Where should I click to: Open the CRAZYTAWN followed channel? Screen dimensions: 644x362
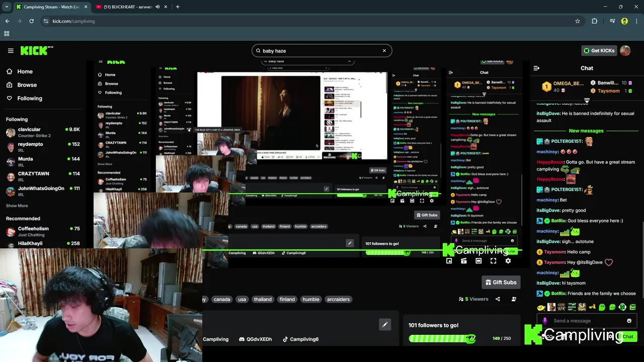coord(43,176)
